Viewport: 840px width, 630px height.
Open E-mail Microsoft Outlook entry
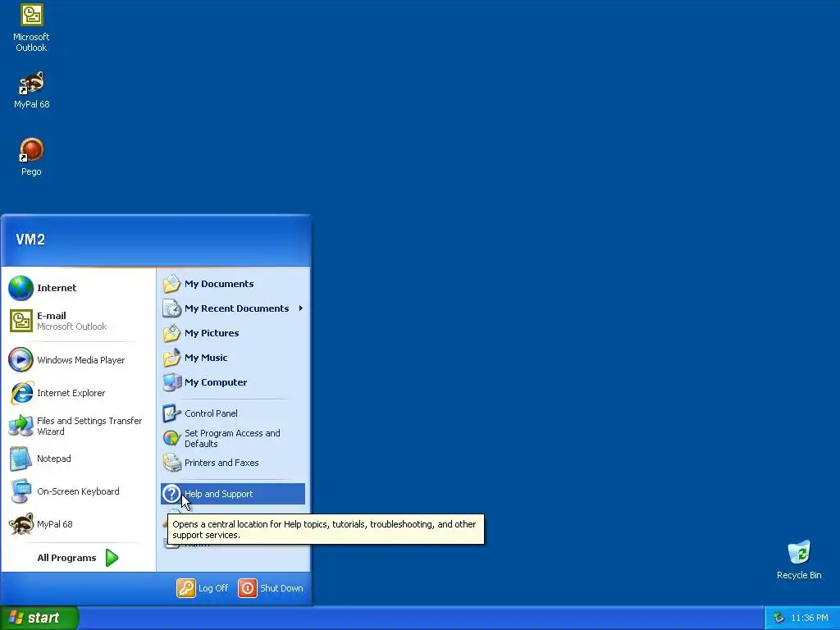tap(79, 321)
